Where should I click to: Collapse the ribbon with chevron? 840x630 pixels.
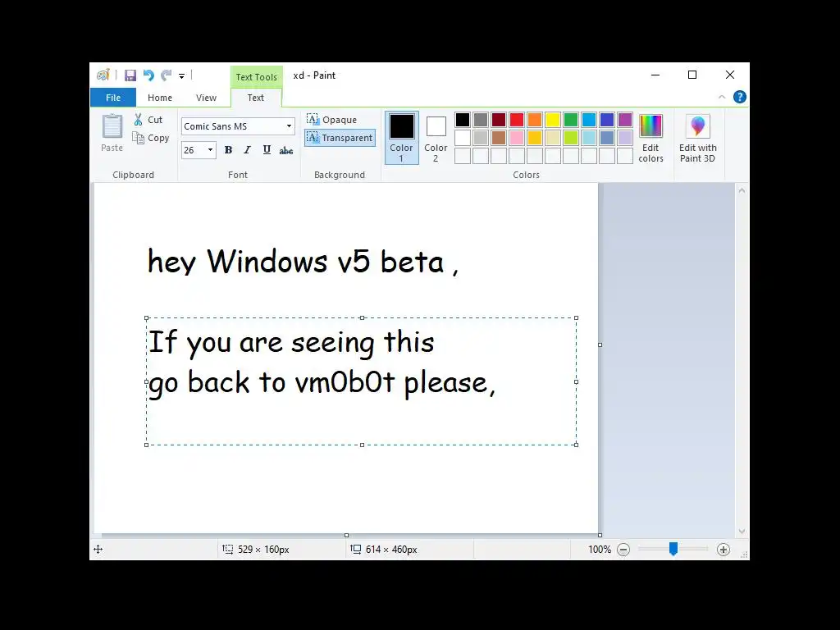722,97
